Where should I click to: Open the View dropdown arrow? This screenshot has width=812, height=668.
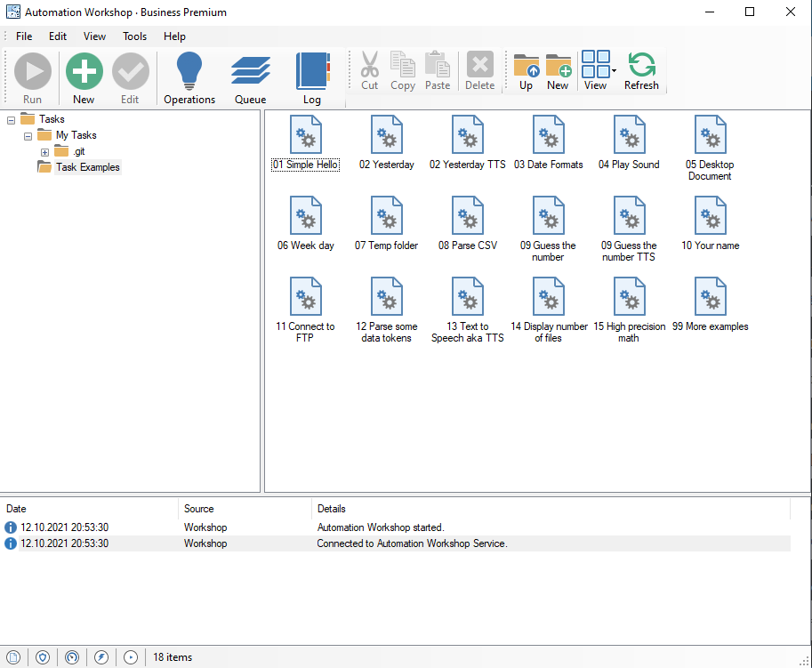tap(615, 71)
